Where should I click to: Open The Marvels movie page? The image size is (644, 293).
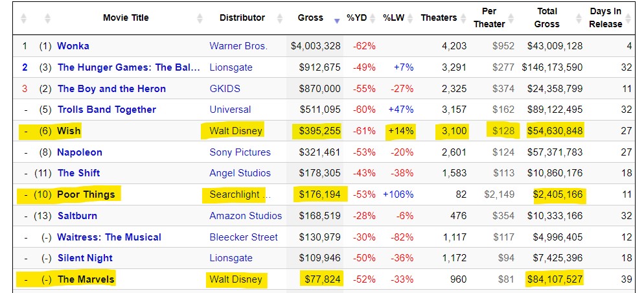coord(86,279)
